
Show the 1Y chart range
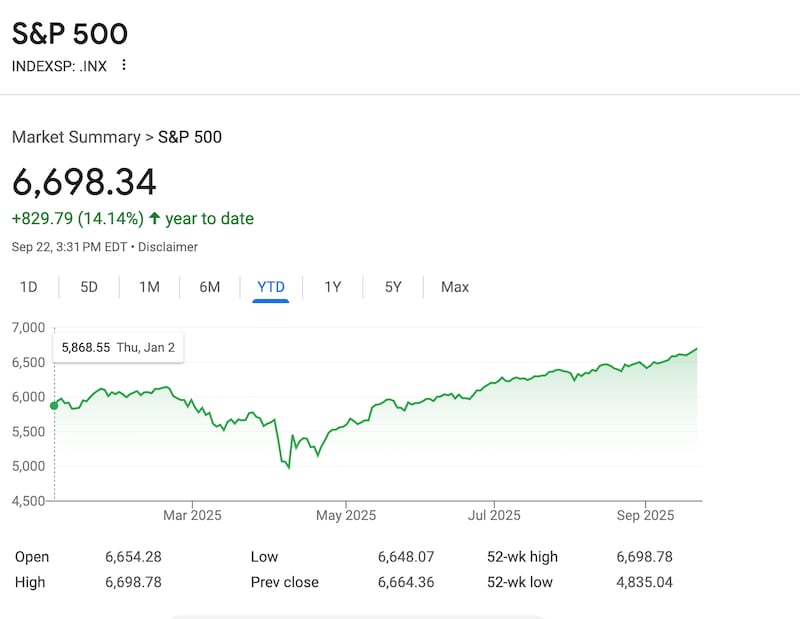point(333,287)
